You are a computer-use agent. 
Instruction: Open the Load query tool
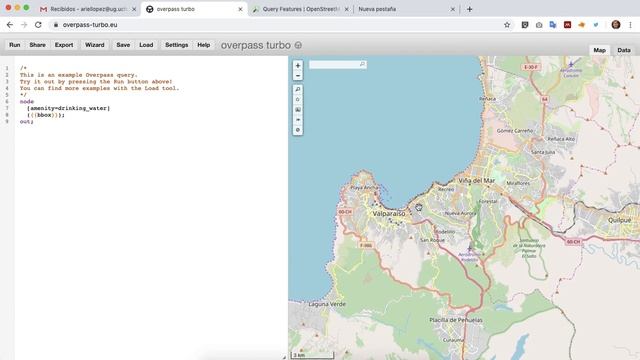click(146, 45)
